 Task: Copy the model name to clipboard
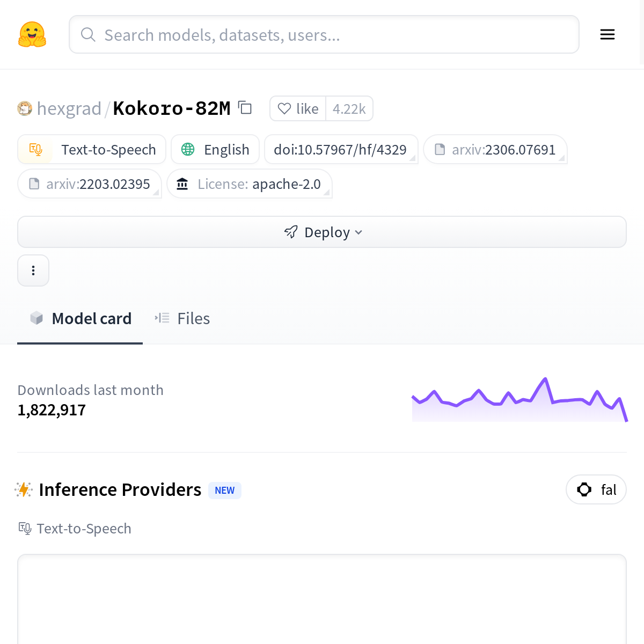[245, 108]
